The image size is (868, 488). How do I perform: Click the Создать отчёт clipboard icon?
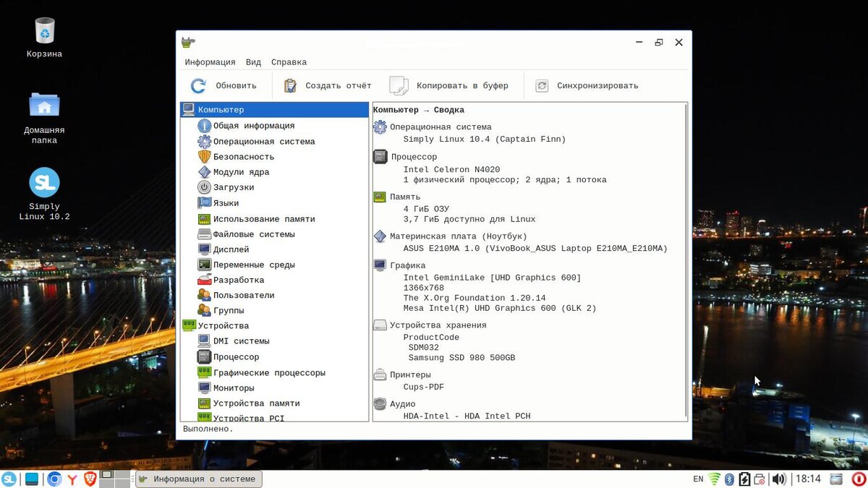pos(290,86)
